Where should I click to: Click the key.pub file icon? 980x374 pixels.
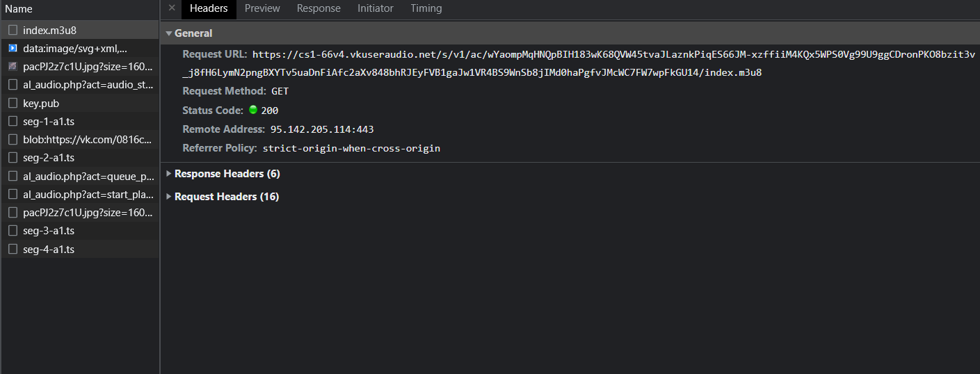point(13,104)
